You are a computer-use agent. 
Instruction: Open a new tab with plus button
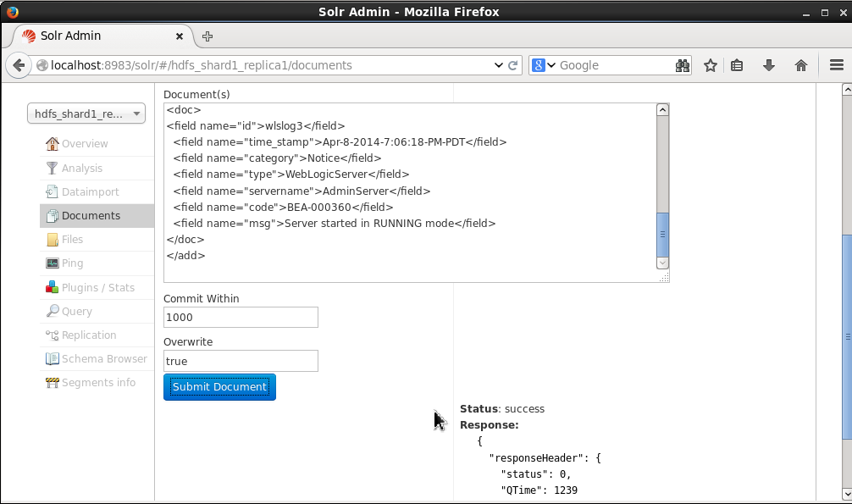click(x=207, y=36)
